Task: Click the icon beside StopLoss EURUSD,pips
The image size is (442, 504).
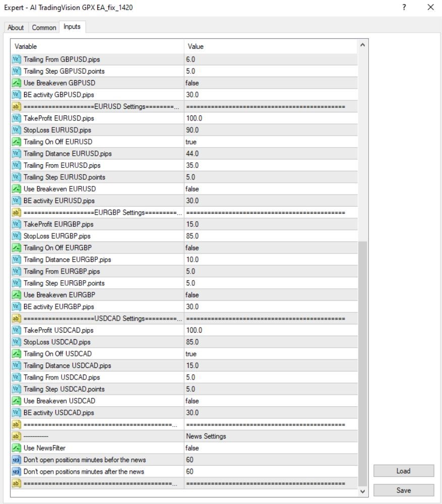Action: coord(16,130)
